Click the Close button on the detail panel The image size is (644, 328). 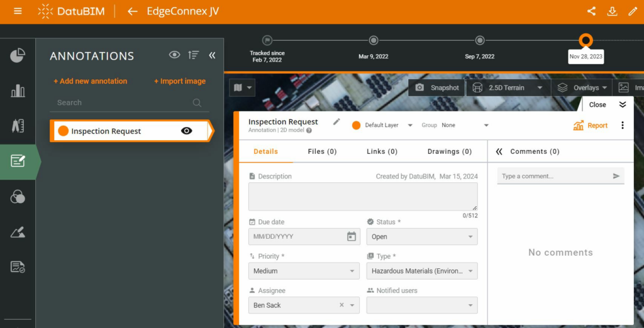(597, 105)
